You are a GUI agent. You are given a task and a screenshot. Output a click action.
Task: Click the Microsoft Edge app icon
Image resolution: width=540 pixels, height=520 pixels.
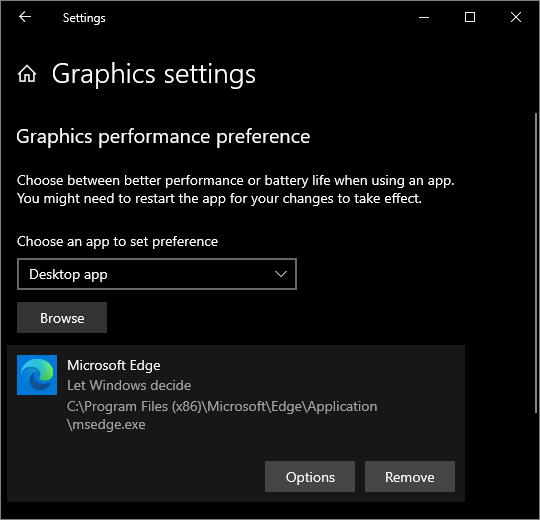pos(37,375)
